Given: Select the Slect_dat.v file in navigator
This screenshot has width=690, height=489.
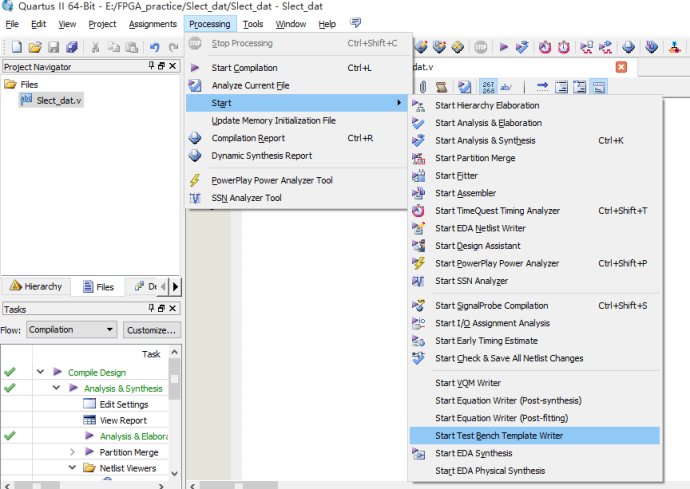Looking at the screenshot, I should pyautogui.click(x=51, y=100).
